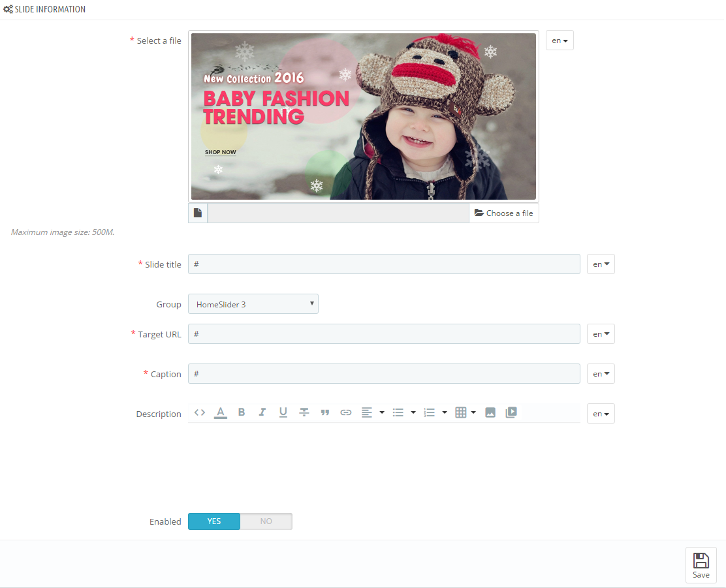Viewport: 726px width, 588px height.
Task: Insert a table in Description editor
Action: 461,412
